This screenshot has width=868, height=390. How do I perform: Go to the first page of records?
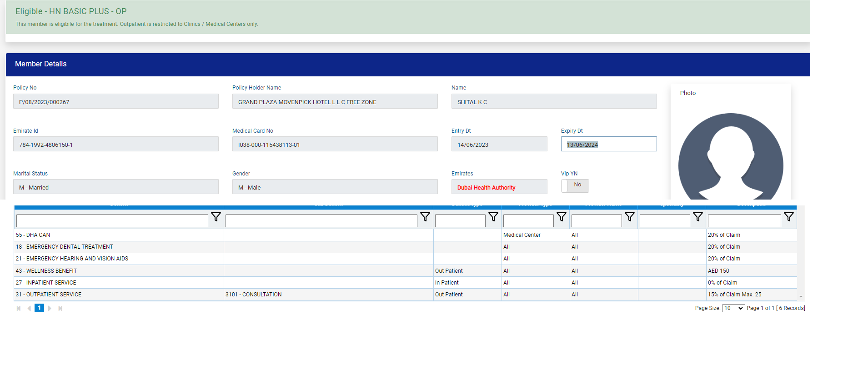[19, 308]
